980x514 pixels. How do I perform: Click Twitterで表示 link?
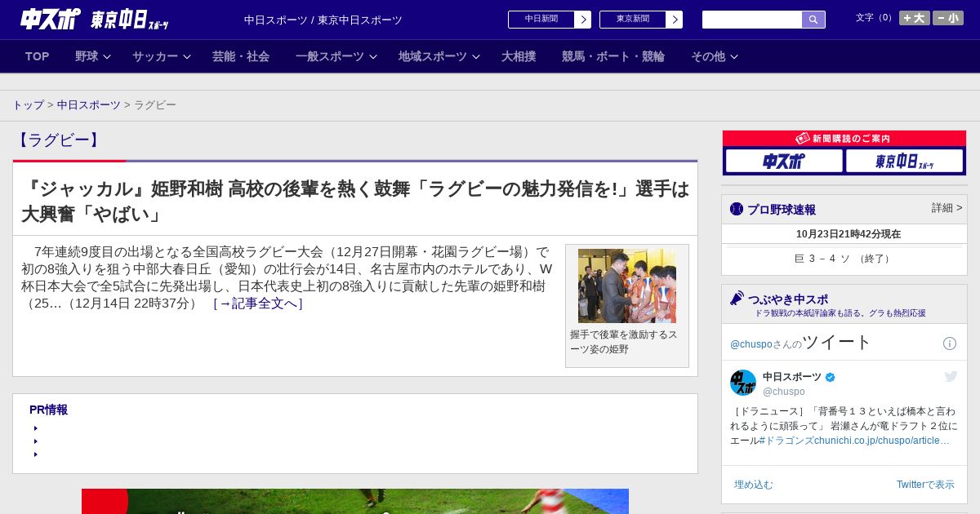(x=924, y=485)
